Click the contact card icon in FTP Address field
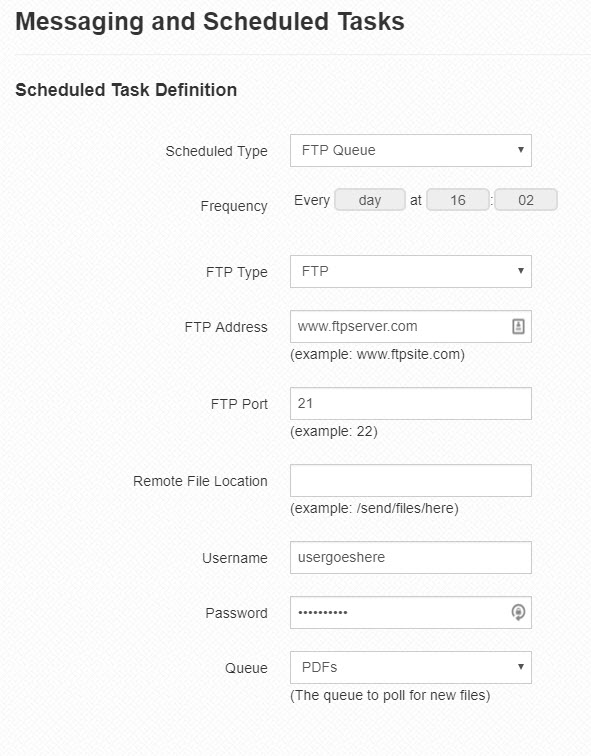 pos(518,326)
